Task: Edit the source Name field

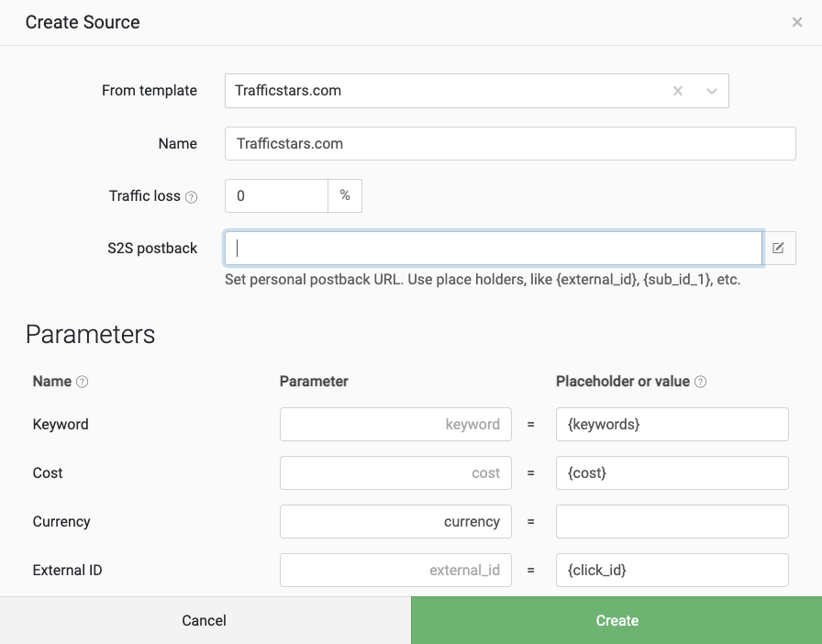Action: 510,144
